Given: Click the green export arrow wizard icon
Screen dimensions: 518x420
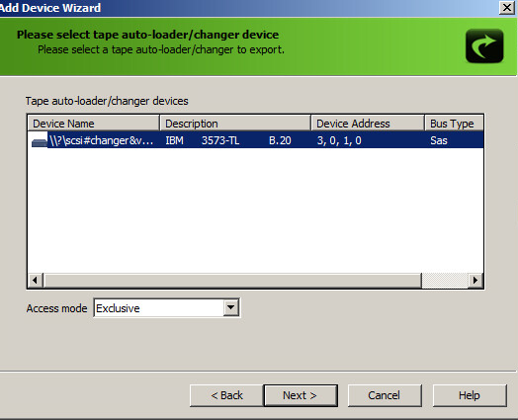Looking at the screenshot, I should coord(484,45).
